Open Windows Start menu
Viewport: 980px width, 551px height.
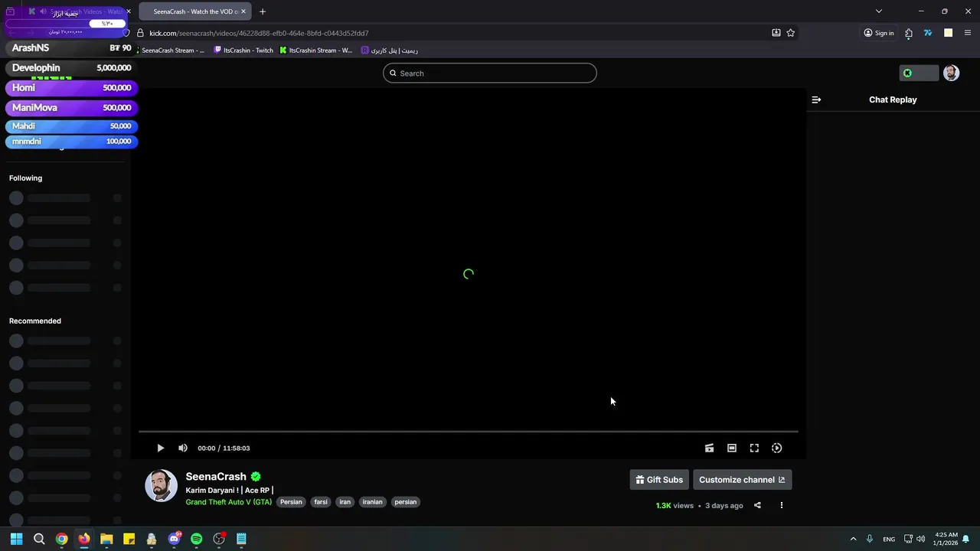(16, 539)
